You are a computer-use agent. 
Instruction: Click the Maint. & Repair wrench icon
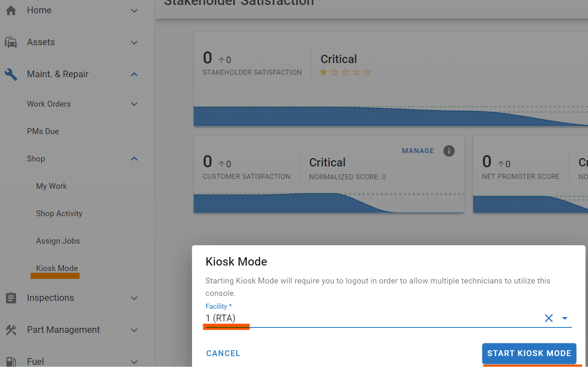pos(11,74)
